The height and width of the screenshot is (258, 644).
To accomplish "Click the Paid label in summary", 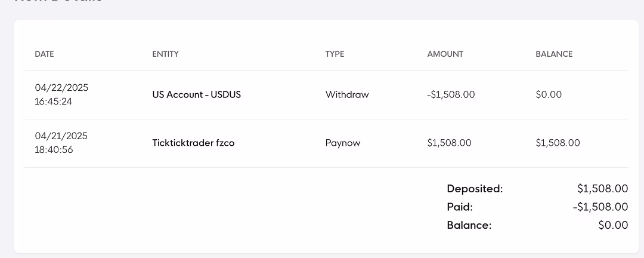I will (x=460, y=207).
